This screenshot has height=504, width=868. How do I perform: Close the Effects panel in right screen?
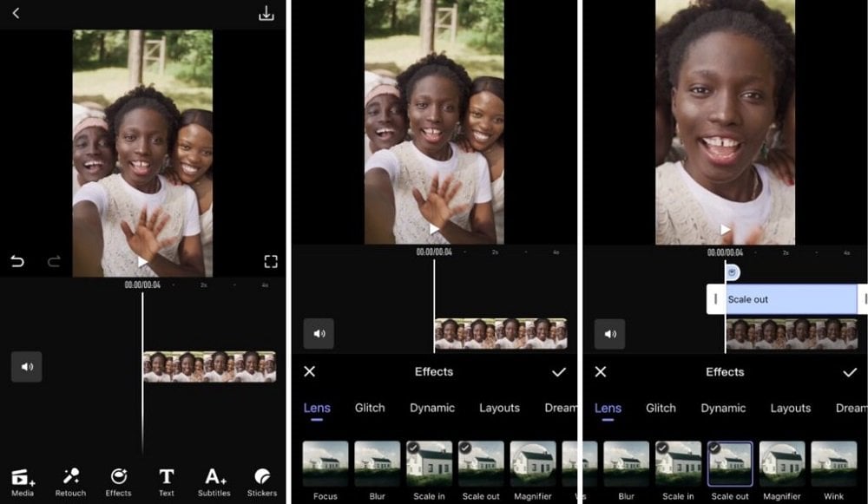point(601,372)
